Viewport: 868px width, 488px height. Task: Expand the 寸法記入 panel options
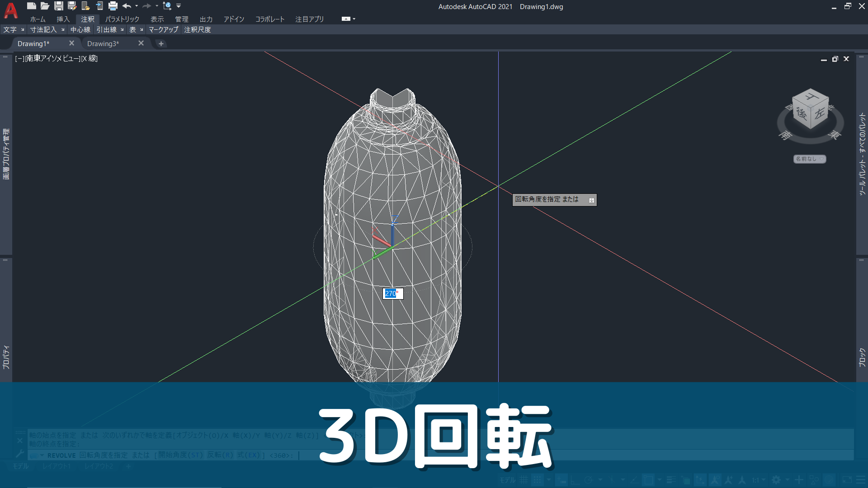(x=63, y=29)
